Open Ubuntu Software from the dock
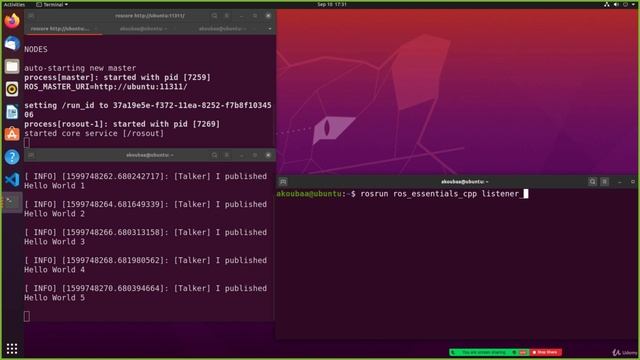The width and height of the screenshot is (640, 360). [x=12, y=134]
